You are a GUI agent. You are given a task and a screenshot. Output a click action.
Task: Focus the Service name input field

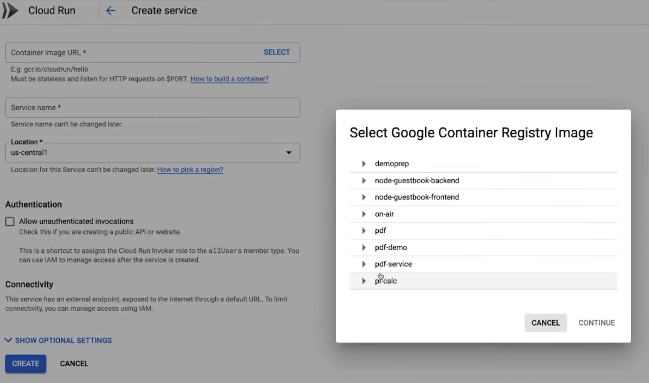(x=153, y=108)
